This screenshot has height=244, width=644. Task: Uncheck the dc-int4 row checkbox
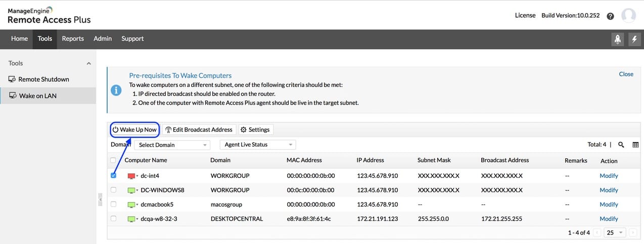pyautogui.click(x=113, y=175)
